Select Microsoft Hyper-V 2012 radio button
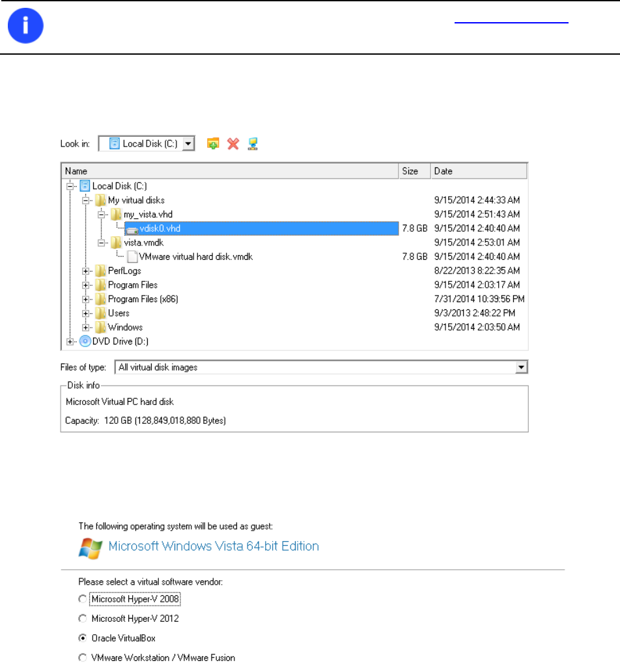 pos(82,619)
